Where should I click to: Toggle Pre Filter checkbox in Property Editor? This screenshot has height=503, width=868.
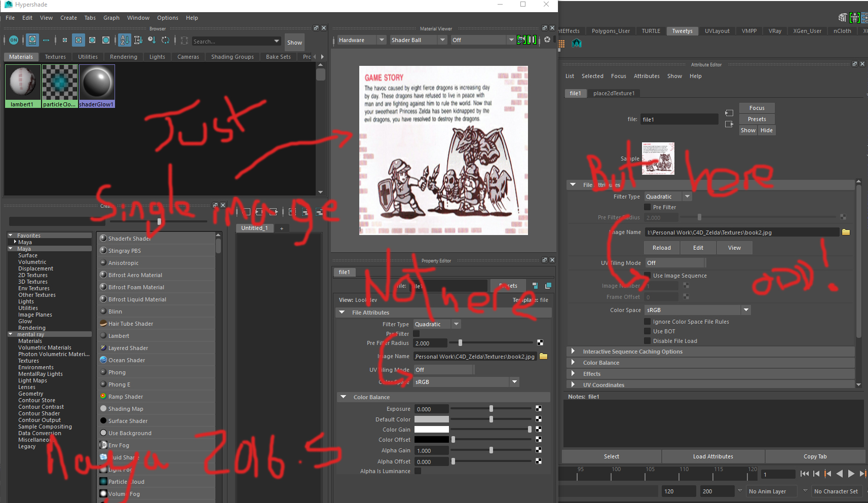click(416, 334)
